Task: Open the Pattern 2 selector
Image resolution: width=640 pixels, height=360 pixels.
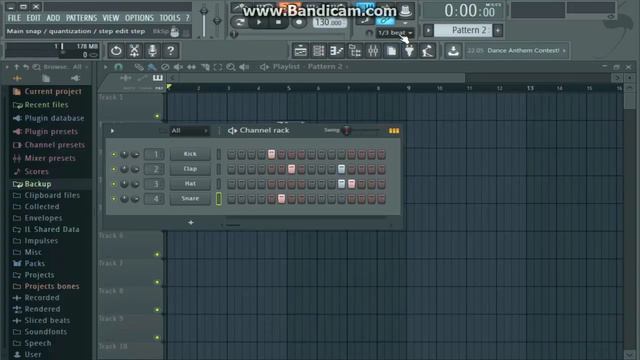Action: [x=464, y=30]
